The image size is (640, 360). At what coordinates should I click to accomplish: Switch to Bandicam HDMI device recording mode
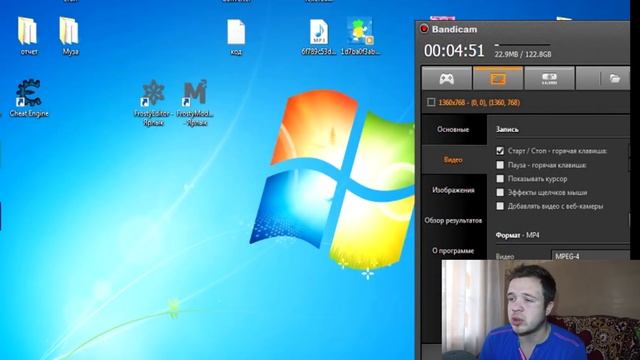549,78
